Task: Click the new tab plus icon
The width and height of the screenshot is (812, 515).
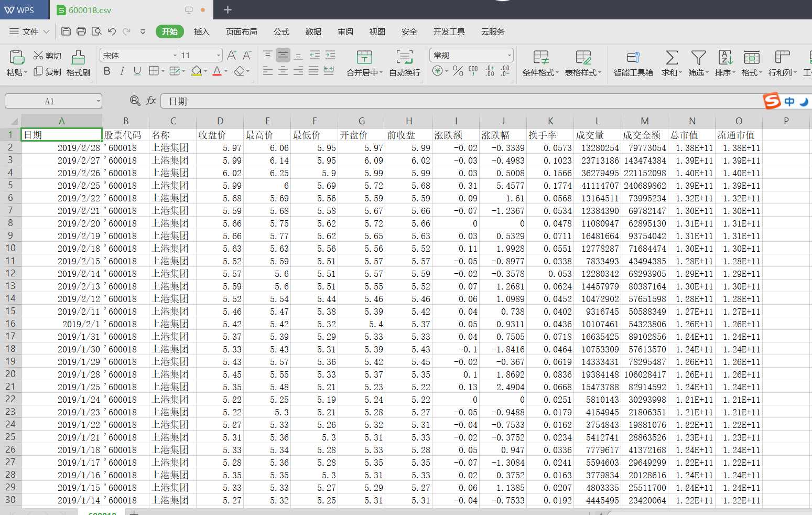Action: [228, 10]
